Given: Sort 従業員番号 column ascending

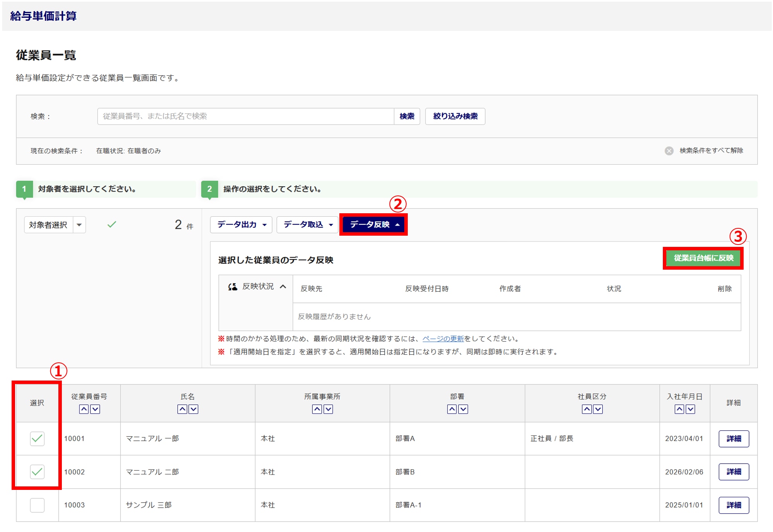Looking at the screenshot, I should click(84, 409).
